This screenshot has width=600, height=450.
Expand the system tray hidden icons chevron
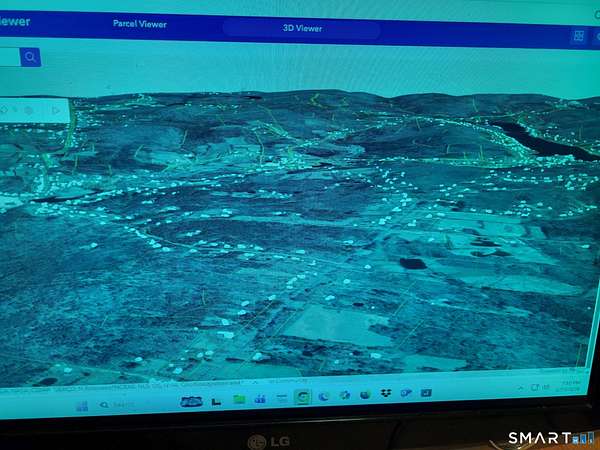tap(519, 388)
